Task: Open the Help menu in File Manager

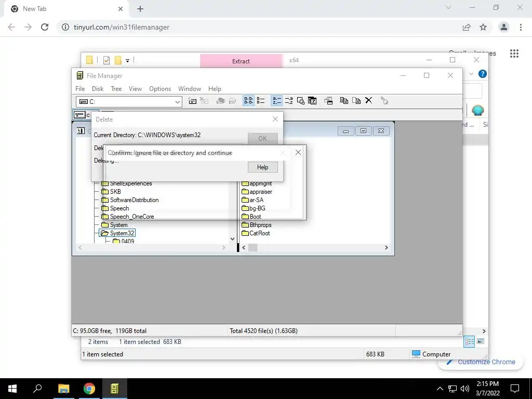Action: (x=215, y=88)
